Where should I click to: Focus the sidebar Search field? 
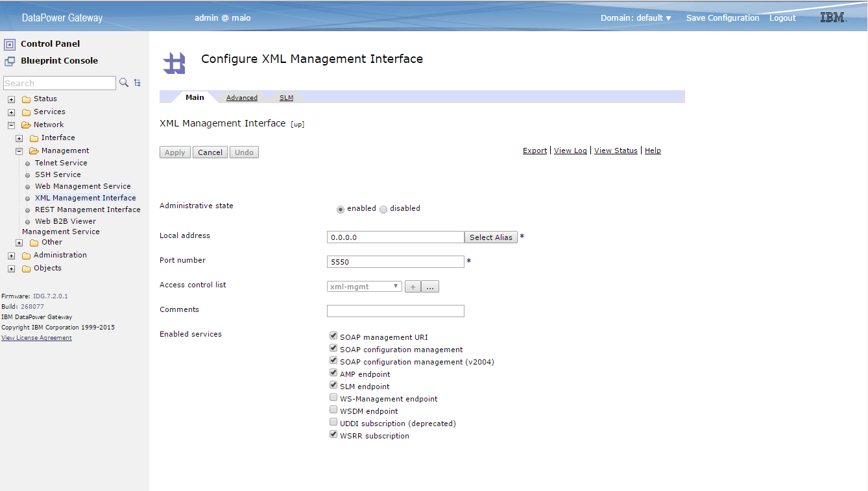[x=60, y=83]
